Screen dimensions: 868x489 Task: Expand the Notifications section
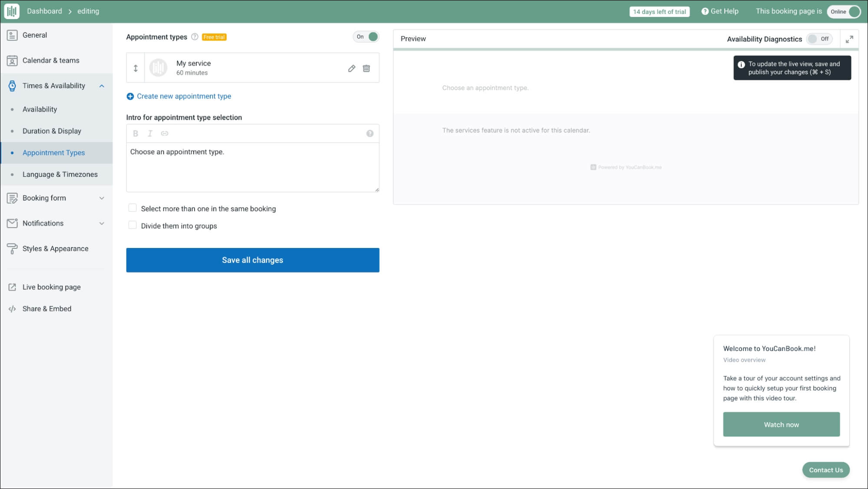click(102, 223)
